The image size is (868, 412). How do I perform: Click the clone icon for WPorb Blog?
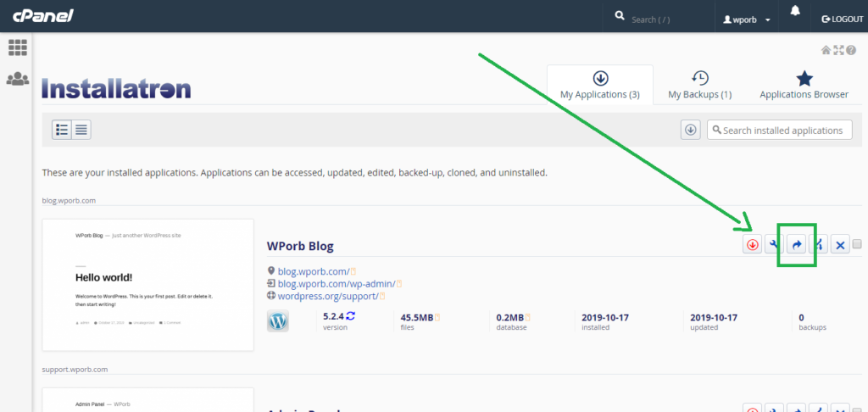click(x=818, y=244)
